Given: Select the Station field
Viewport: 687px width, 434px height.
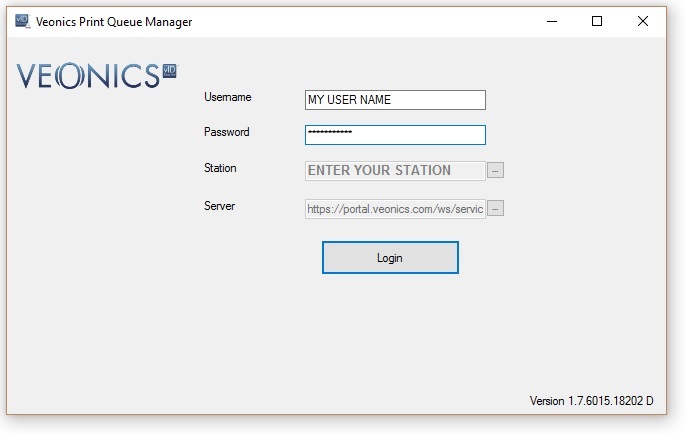Looking at the screenshot, I should 395,170.
